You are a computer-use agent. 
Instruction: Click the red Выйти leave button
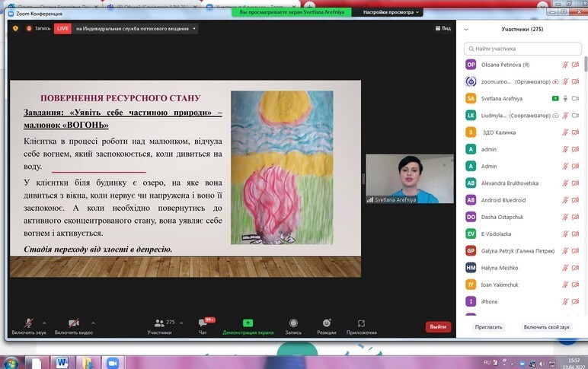point(438,326)
